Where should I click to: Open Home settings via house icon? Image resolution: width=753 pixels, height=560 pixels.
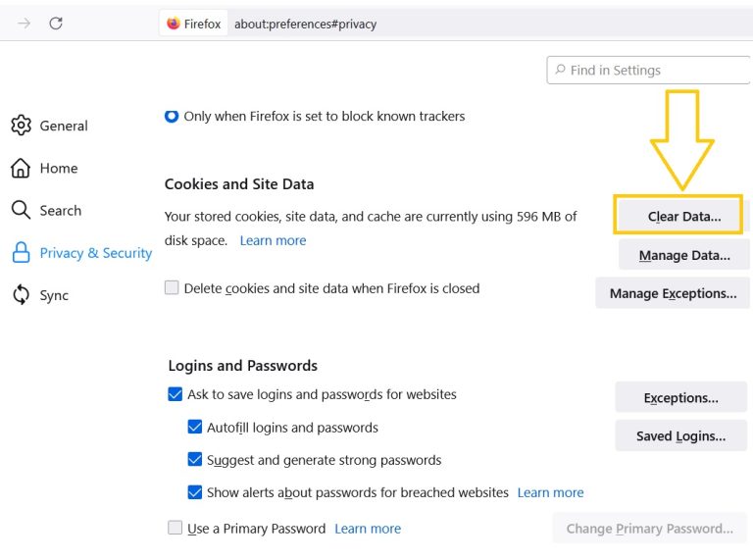click(x=21, y=168)
